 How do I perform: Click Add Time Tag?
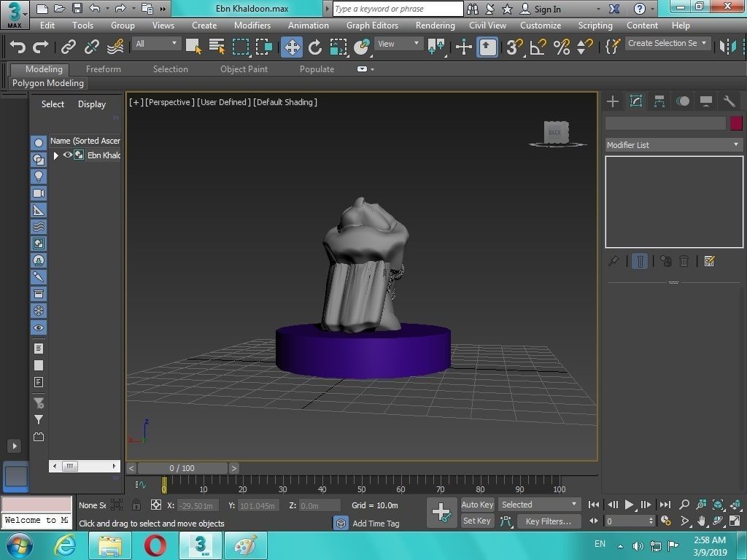(x=376, y=524)
